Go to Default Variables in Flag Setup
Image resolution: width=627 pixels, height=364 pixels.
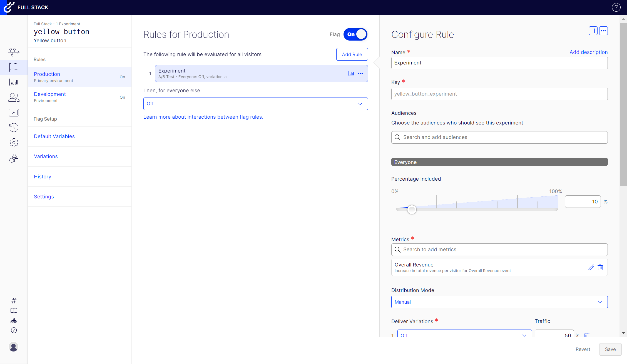[54, 136]
